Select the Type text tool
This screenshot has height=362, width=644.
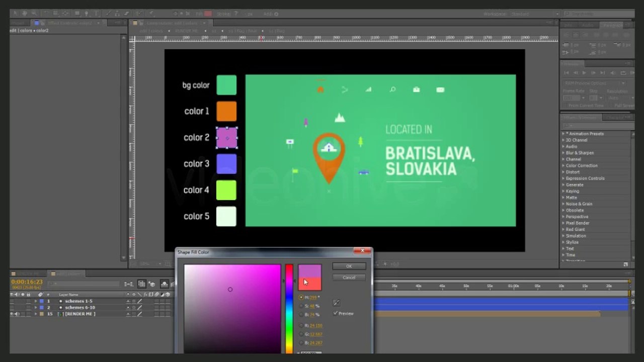point(96,14)
